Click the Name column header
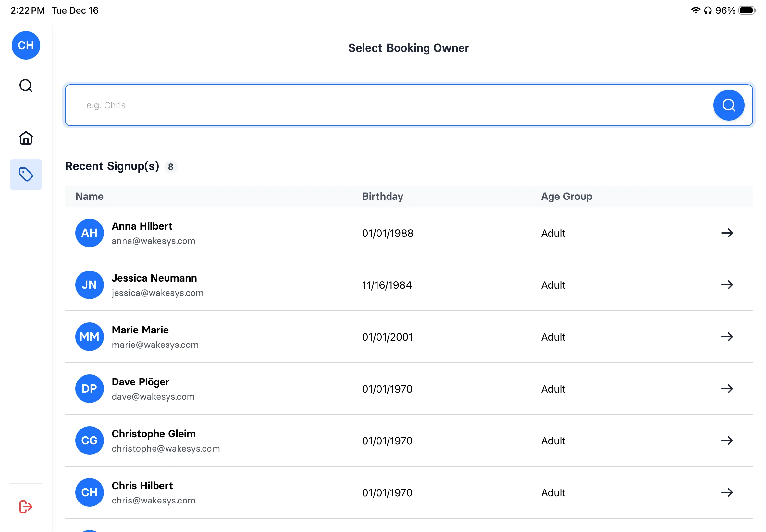Viewport: 766px width, 532px height. tap(89, 196)
